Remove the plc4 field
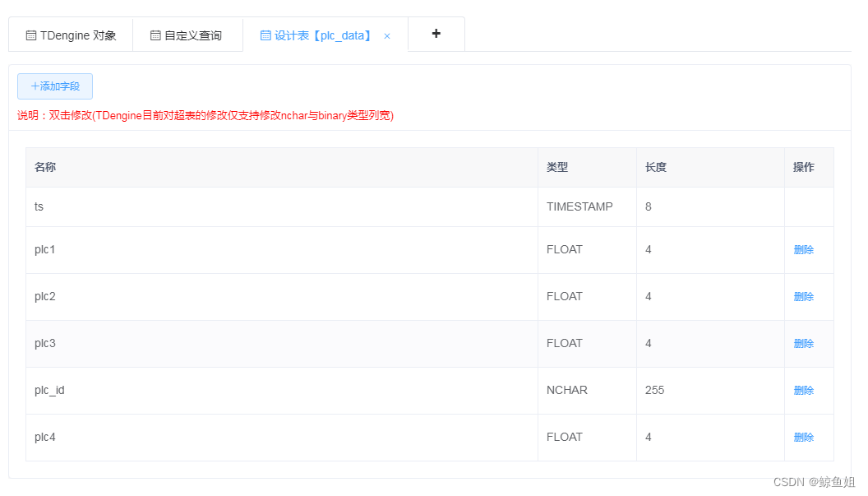The width and height of the screenshot is (868, 496). [803, 438]
